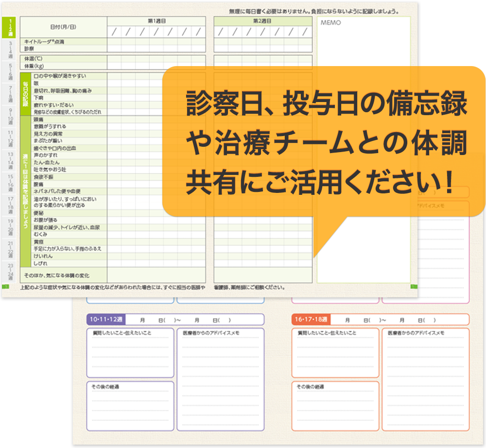Viewport: 486px width, 448px height.
Task: Go to the 13~14週 side tab
Action: tap(10, 161)
